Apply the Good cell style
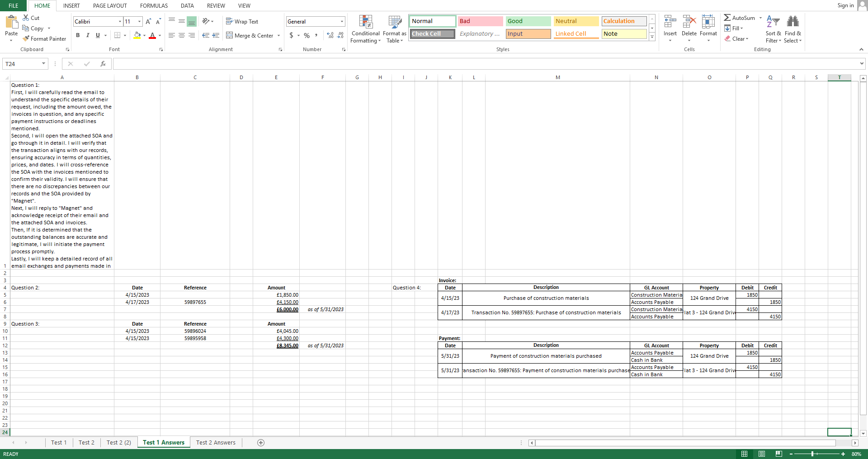Viewport: 868px width, 459px height. click(x=528, y=21)
